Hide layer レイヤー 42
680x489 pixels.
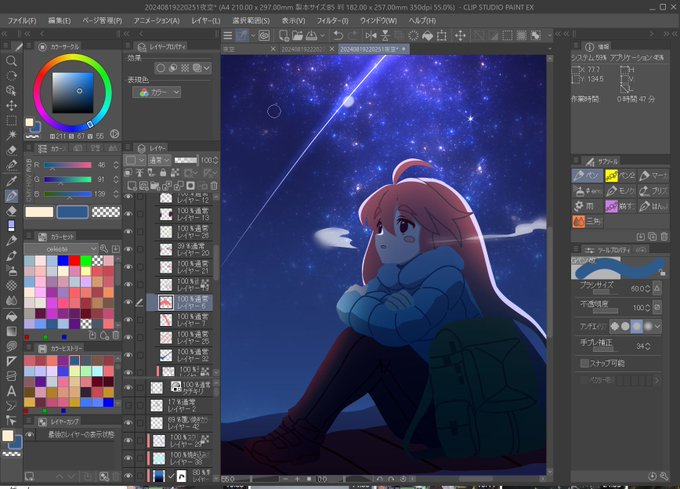pyautogui.click(x=128, y=423)
